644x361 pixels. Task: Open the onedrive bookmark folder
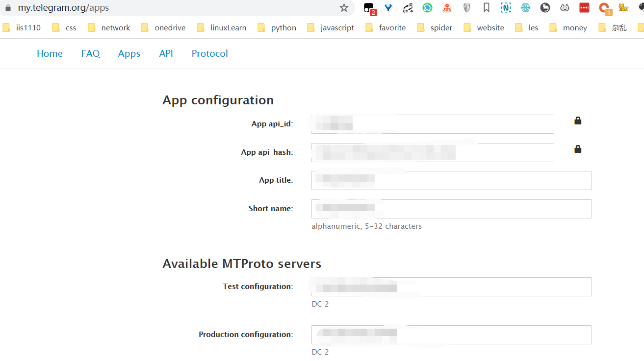(163, 28)
